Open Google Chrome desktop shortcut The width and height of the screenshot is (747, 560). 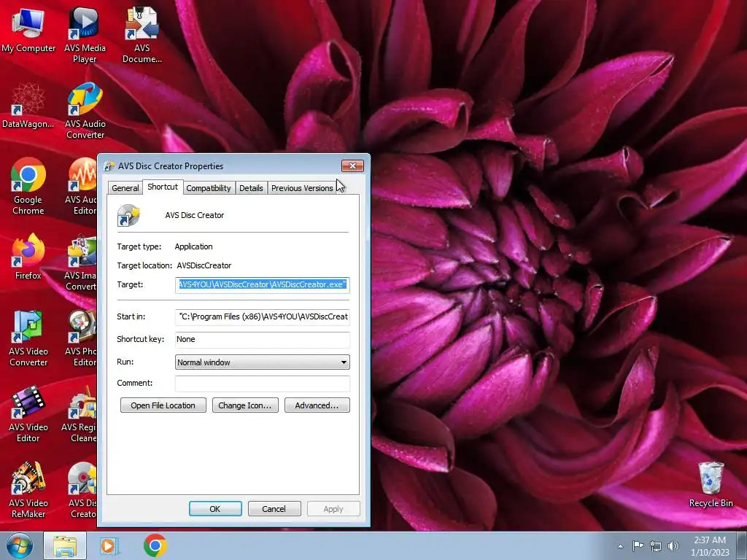click(28, 186)
